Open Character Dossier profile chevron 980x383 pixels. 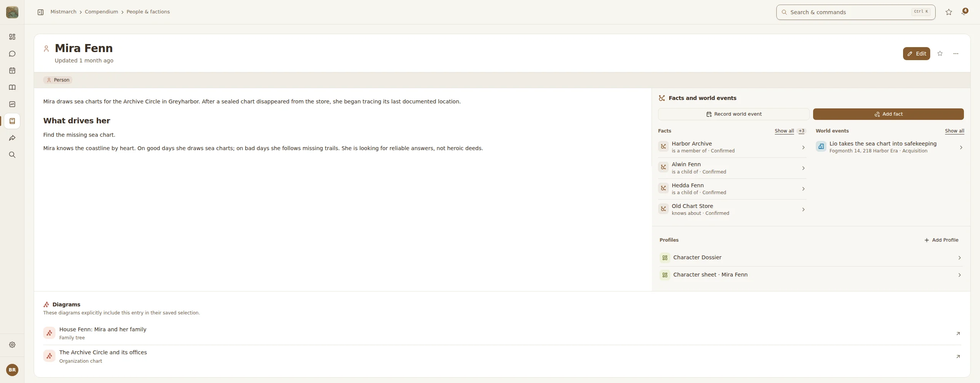tap(959, 258)
